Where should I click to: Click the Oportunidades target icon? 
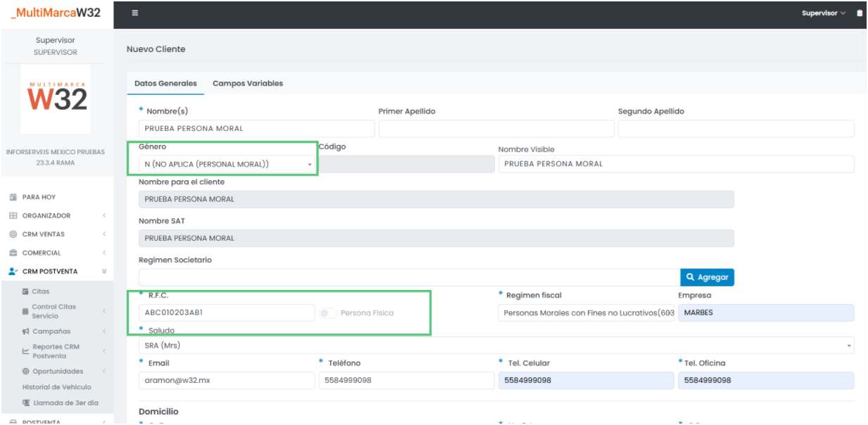26,372
